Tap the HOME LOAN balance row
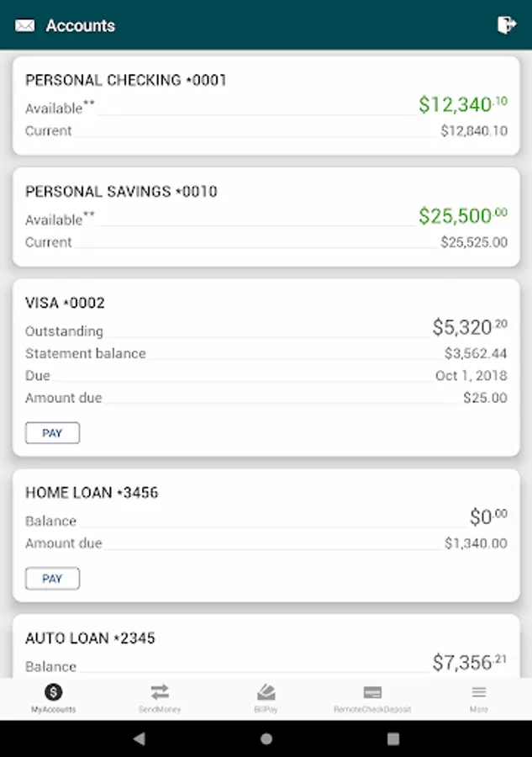 [266, 521]
